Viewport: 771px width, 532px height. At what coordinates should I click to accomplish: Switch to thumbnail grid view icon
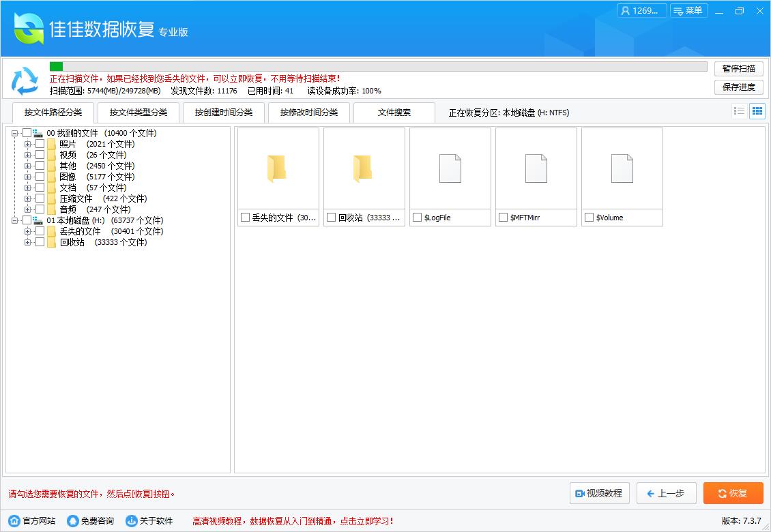(x=757, y=111)
